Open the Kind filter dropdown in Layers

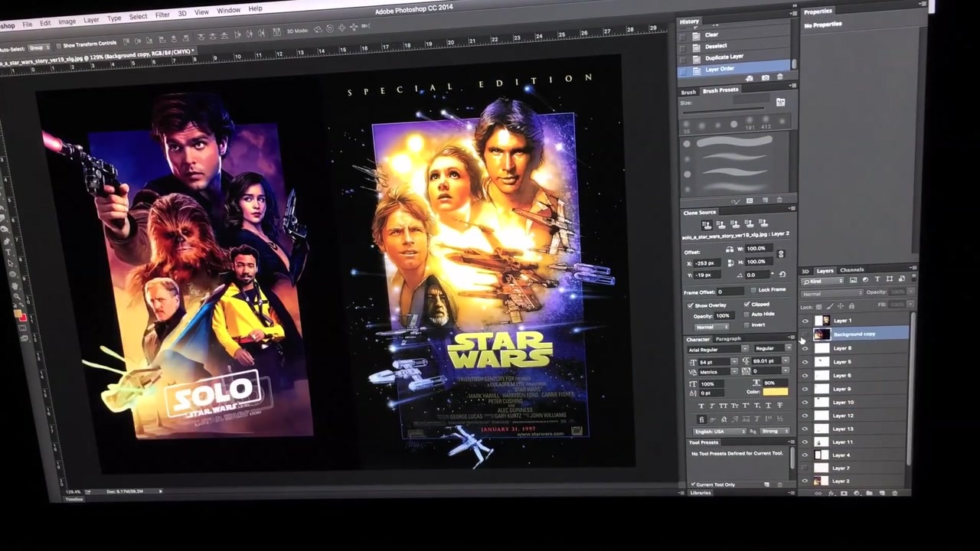[822, 281]
